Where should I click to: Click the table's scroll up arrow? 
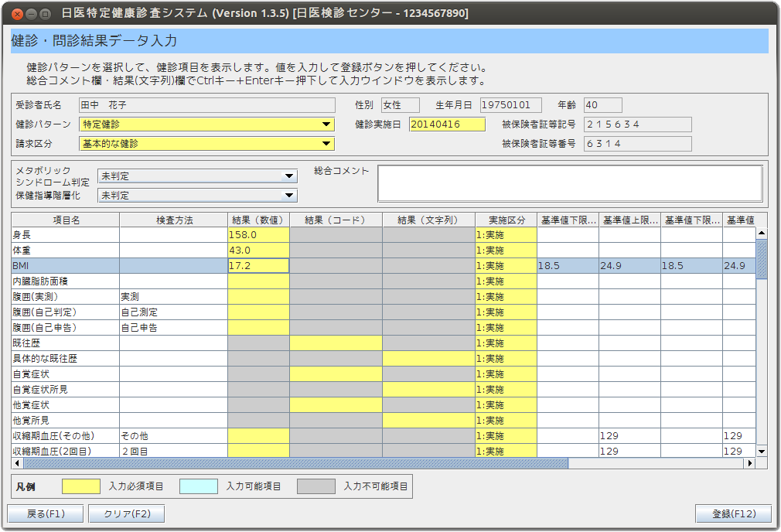coord(762,233)
